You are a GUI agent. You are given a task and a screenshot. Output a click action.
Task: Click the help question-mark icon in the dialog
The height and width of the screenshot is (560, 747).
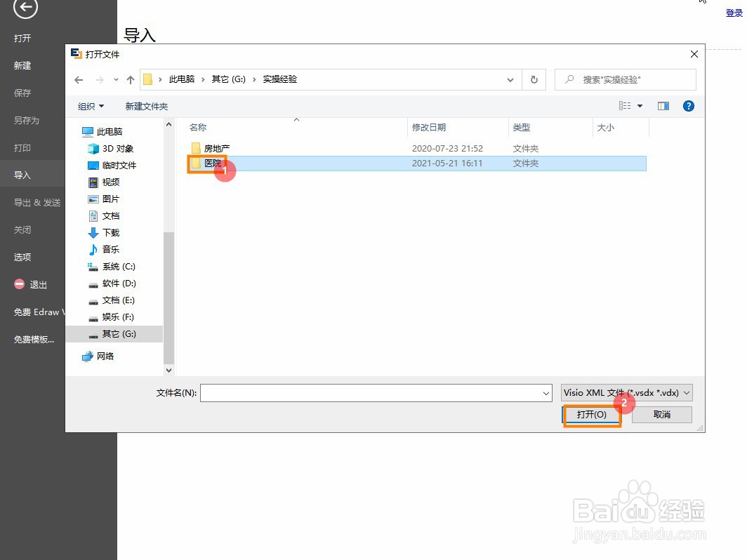688,106
